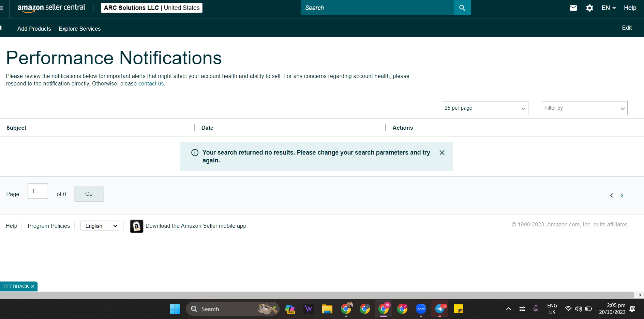The width and height of the screenshot is (644, 319).
Task: Open the volume speaker tray icon
Action: point(578,309)
